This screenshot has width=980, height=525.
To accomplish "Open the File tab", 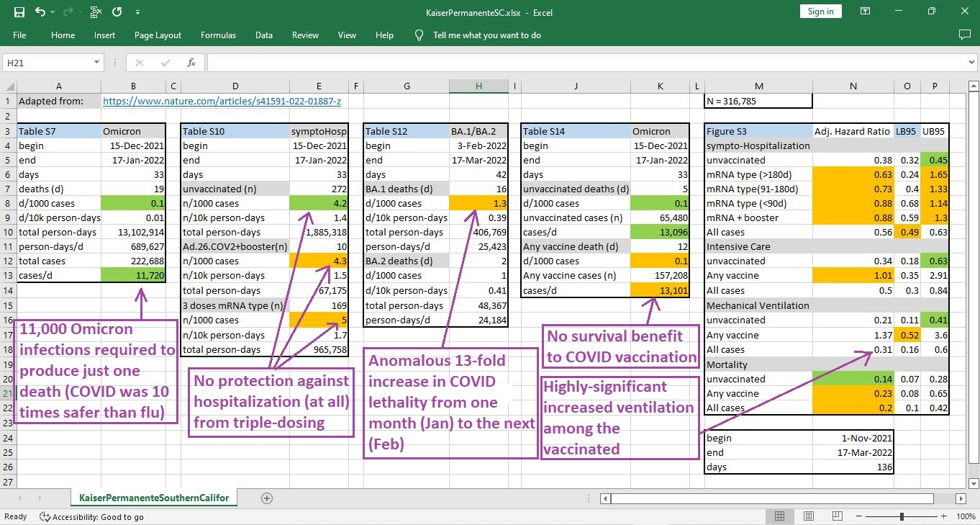I will (x=19, y=35).
